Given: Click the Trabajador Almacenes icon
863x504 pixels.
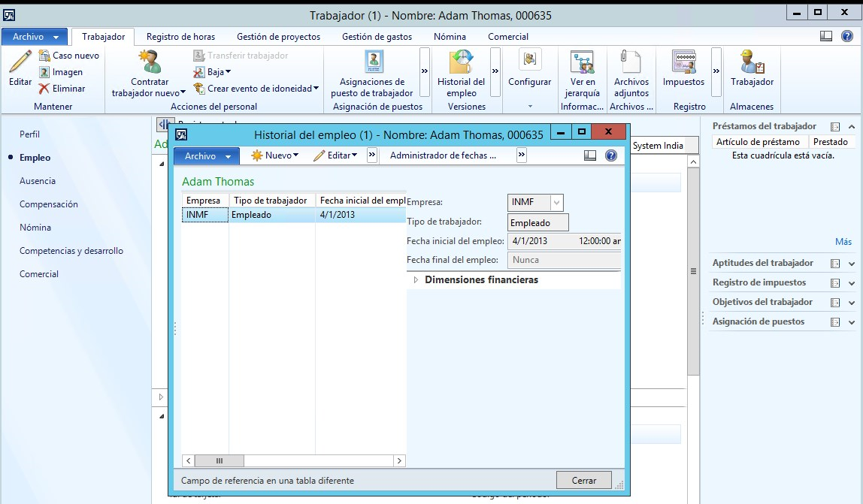Looking at the screenshot, I should [x=752, y=62].
